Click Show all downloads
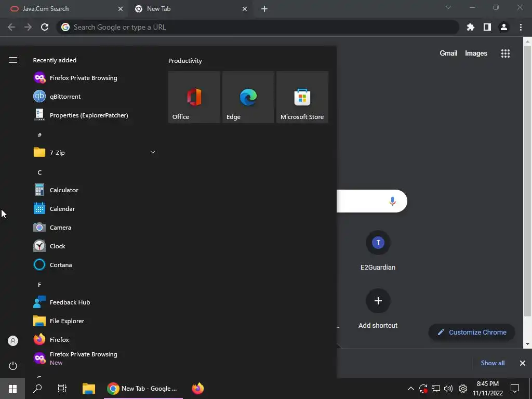This screenshot has height=399, width=532. [x=493, y=363]
